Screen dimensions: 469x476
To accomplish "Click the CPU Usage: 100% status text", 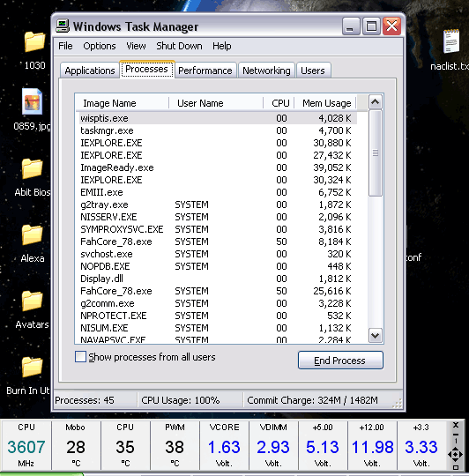I will coord(181,400).
